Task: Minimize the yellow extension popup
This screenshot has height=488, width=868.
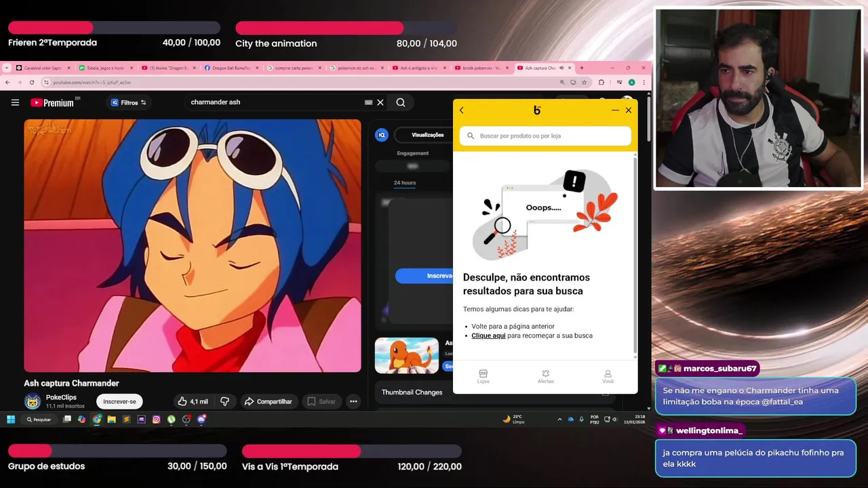Action: tap(615, 110)
